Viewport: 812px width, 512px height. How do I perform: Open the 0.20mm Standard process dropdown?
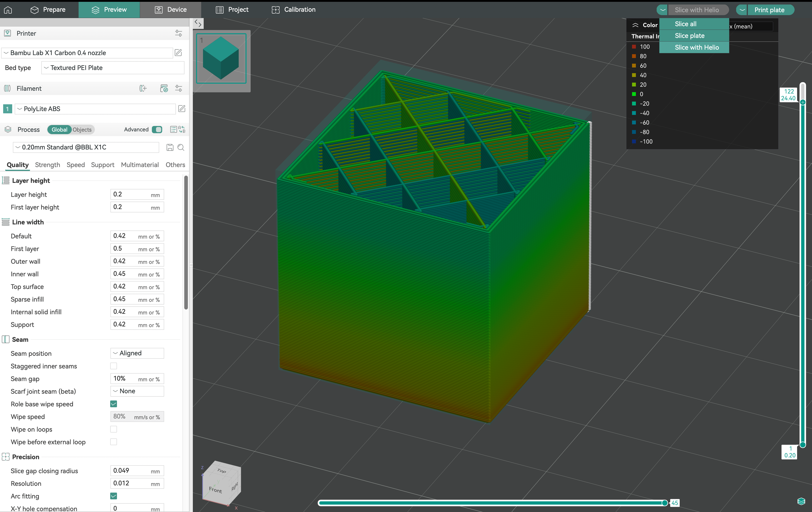pyautogui.click(x=86, y=147)
